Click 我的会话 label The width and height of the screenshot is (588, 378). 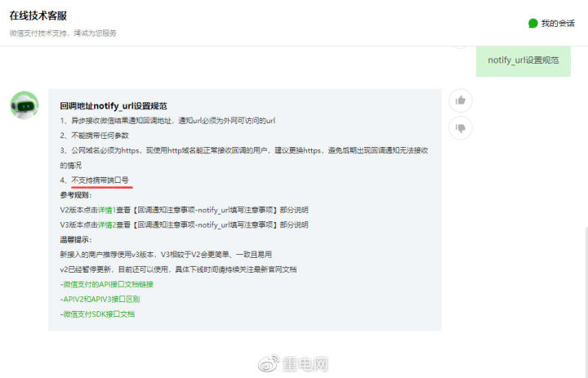coord(558,23)
